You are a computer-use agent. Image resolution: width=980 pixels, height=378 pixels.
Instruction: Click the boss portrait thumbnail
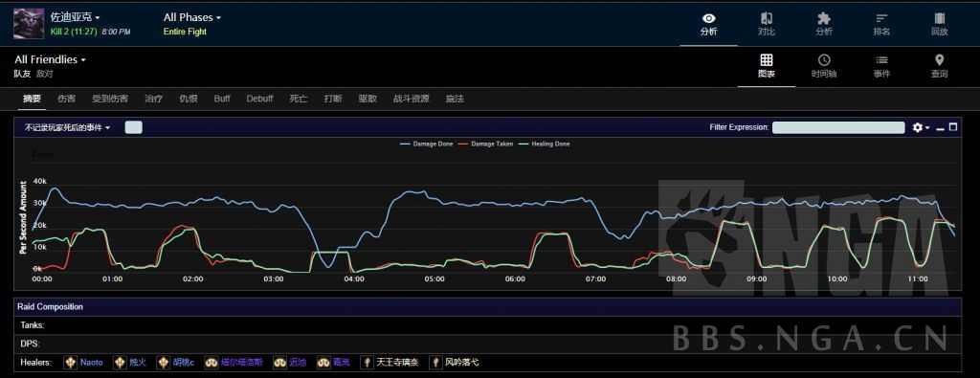[x=29, y=24]
